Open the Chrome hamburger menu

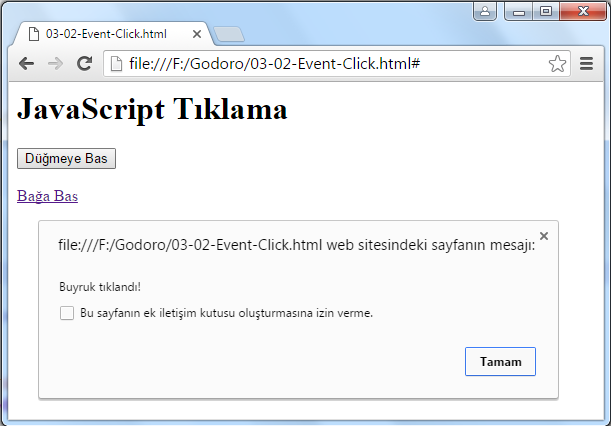point(586,64)
